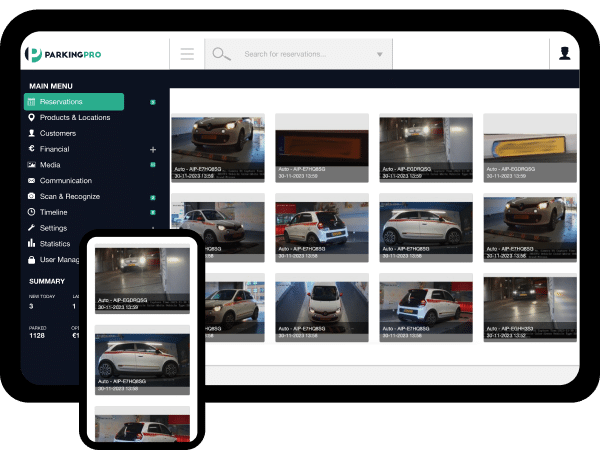The image size is (600, 450).
Task: Click the Customers person icon
Action: [31, 133]
